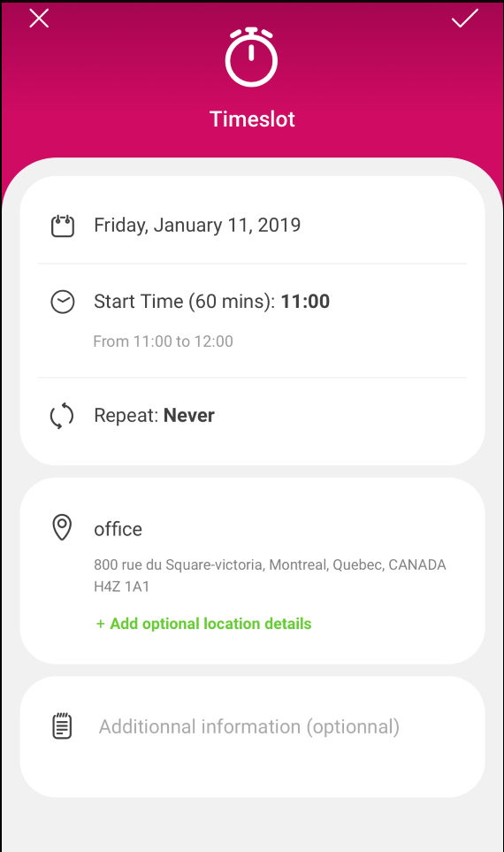Tap the repeat arrows icon
Viewport: 504px width, 852px height.
pyautogui.click(x=62, y=416)
